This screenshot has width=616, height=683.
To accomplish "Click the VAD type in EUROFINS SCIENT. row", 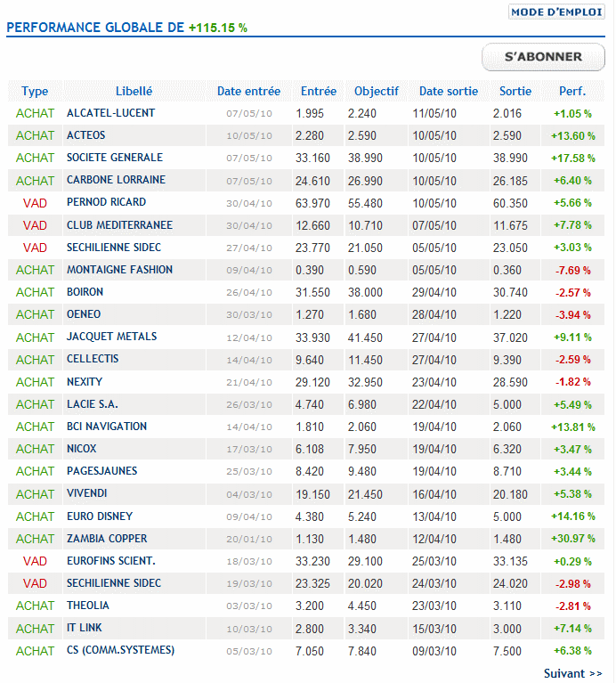I will (x=35, y=561).
